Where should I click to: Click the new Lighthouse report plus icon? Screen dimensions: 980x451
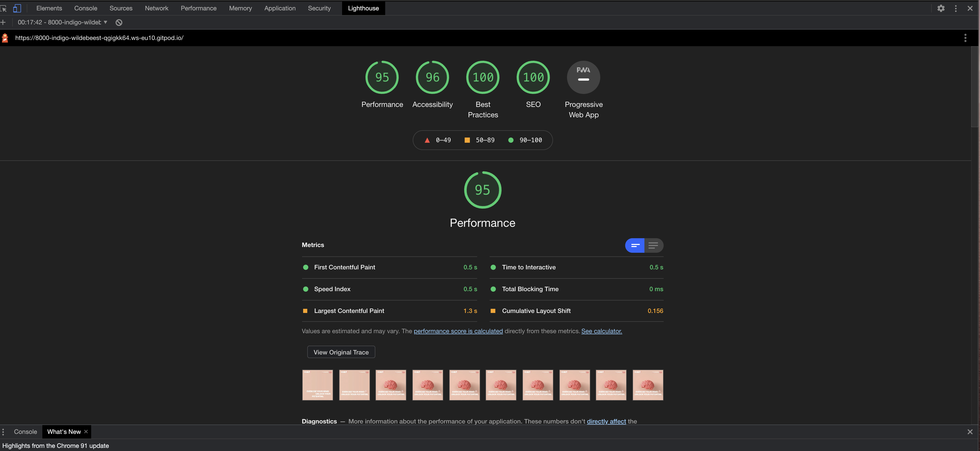tap(3, 22)
